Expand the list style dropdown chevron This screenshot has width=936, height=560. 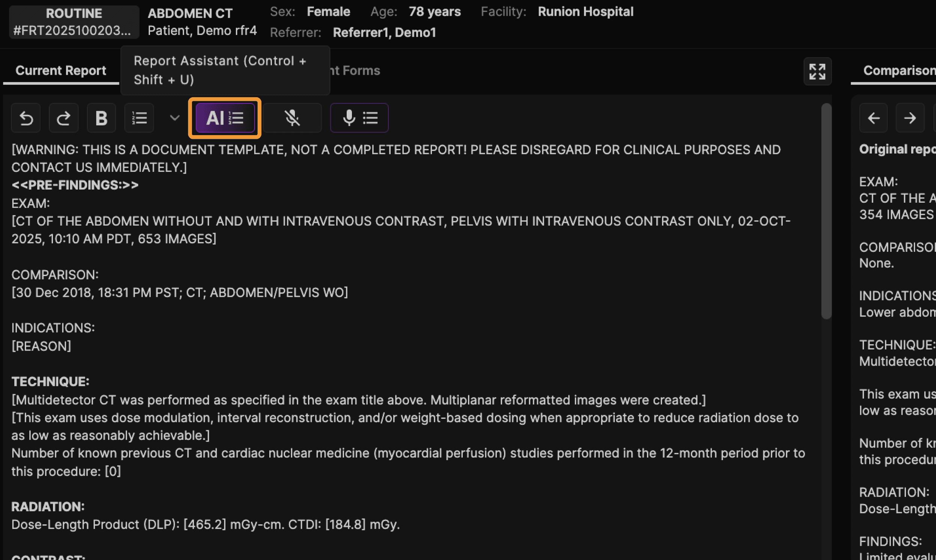tap(174, 118)
